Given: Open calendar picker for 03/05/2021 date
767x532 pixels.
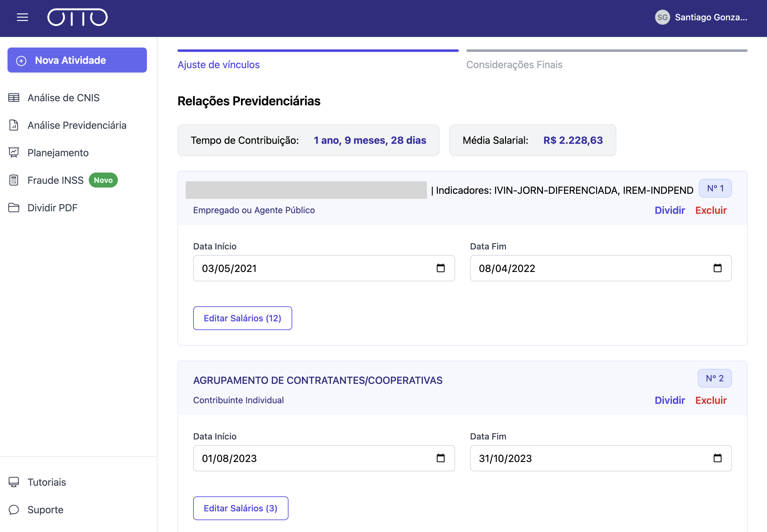Looking at the screenshot, I should tap(440, 268).
